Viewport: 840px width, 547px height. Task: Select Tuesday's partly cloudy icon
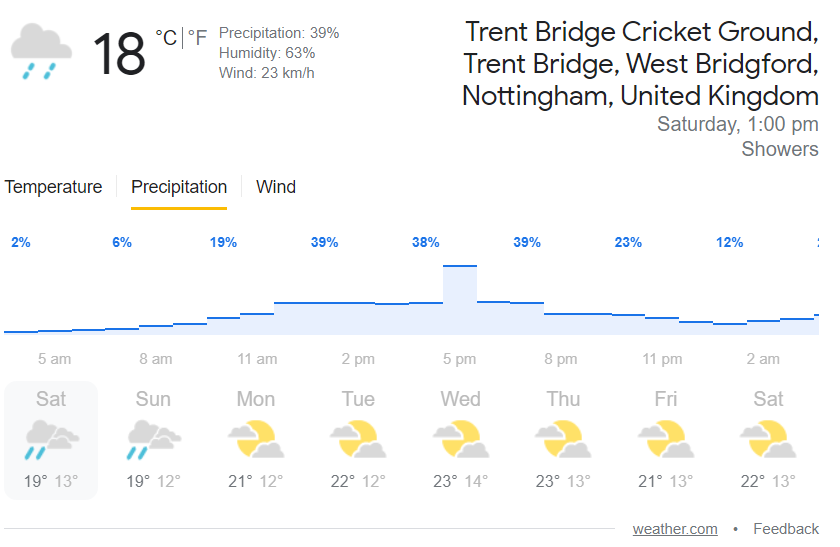358,440
